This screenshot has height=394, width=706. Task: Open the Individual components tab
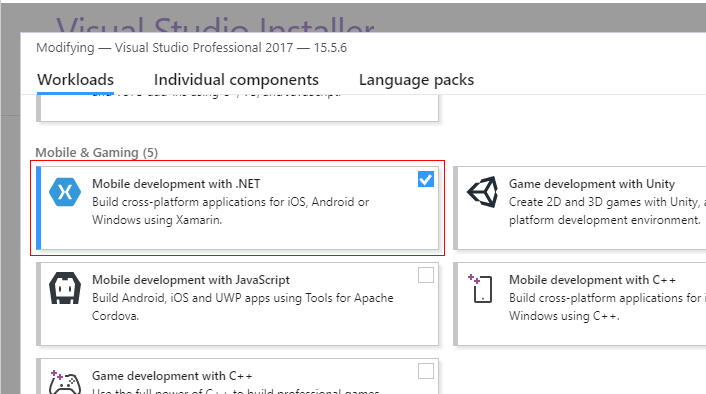point(236,80)
